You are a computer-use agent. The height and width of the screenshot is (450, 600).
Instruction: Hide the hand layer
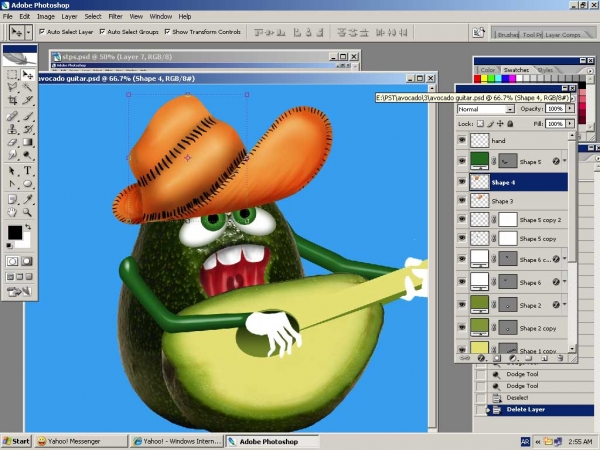pos(462,140)
